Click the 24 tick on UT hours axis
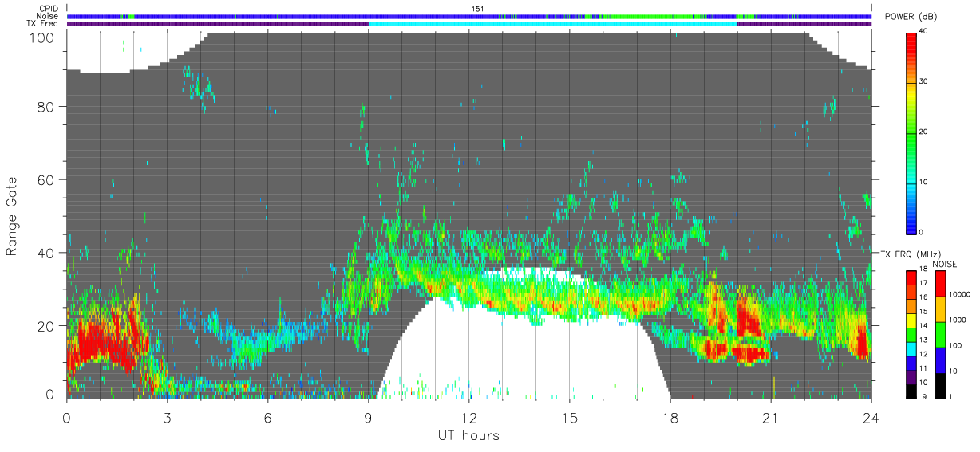This screenshot has width=980, height=452. pyautogui.click(x=871, y=418)
